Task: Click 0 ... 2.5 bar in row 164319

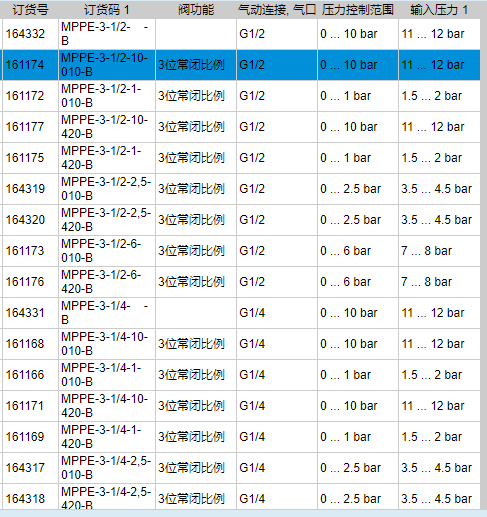Action: click(x=351, y=189)
